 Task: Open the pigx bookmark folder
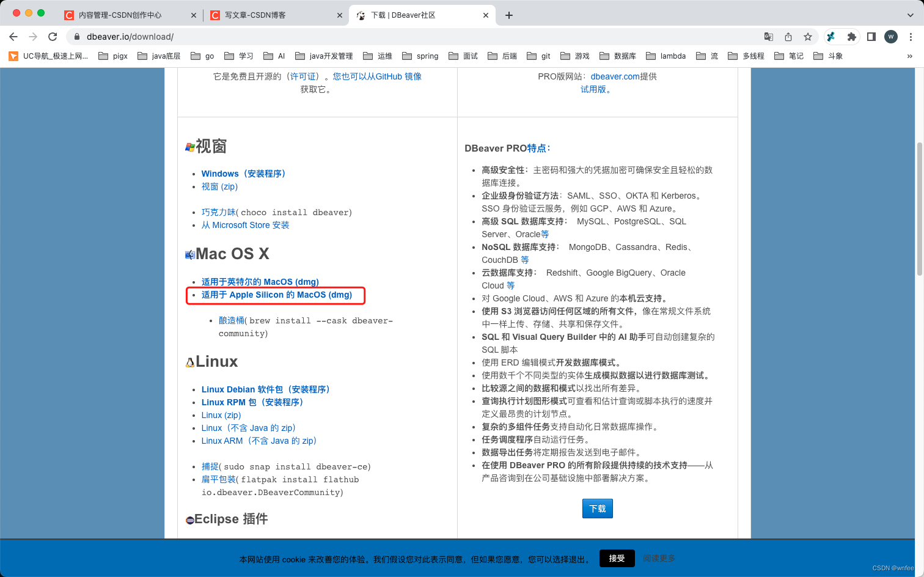click(x=113, y=56)
